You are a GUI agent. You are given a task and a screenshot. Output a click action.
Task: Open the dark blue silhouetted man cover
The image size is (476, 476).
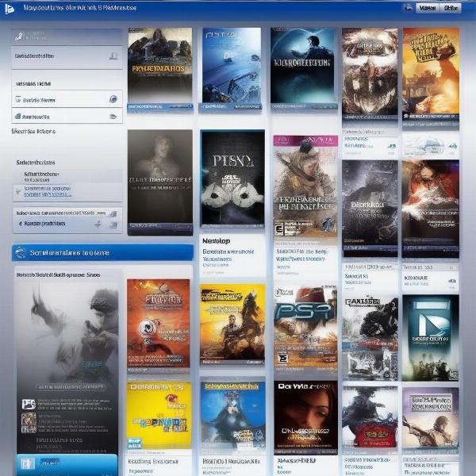click(303, 65)
